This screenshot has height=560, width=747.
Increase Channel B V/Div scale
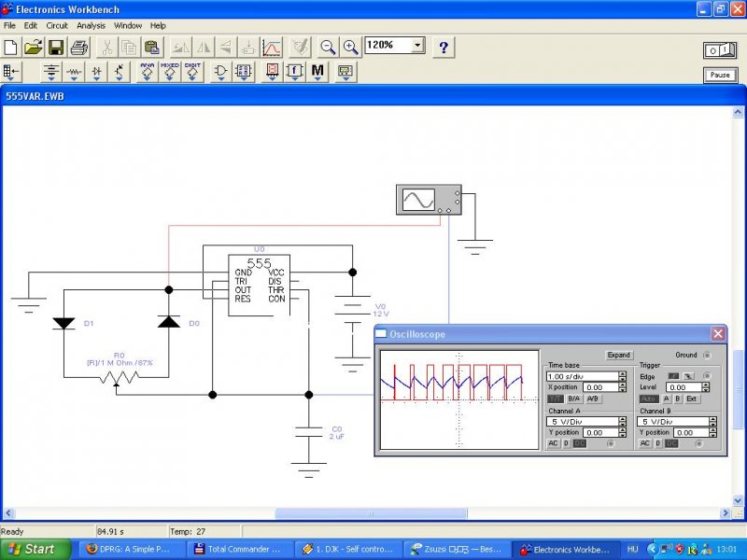[713, 419]
